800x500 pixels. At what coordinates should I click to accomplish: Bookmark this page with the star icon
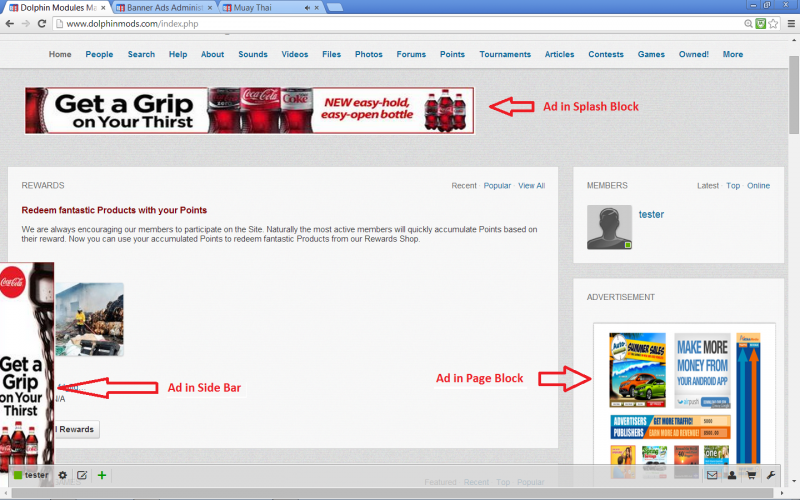pyautogui.click(x=773, y=23)
